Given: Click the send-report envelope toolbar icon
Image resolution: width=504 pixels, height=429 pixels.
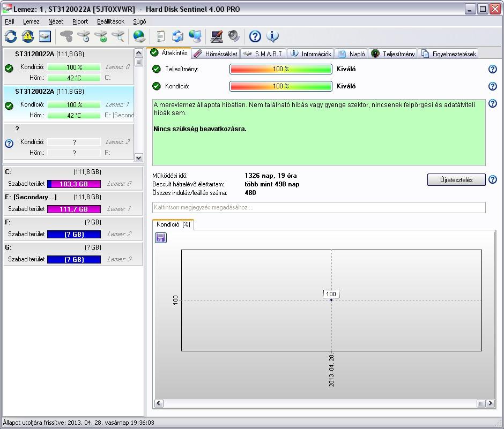Looking at the screenshot, I should pos(178,36).
